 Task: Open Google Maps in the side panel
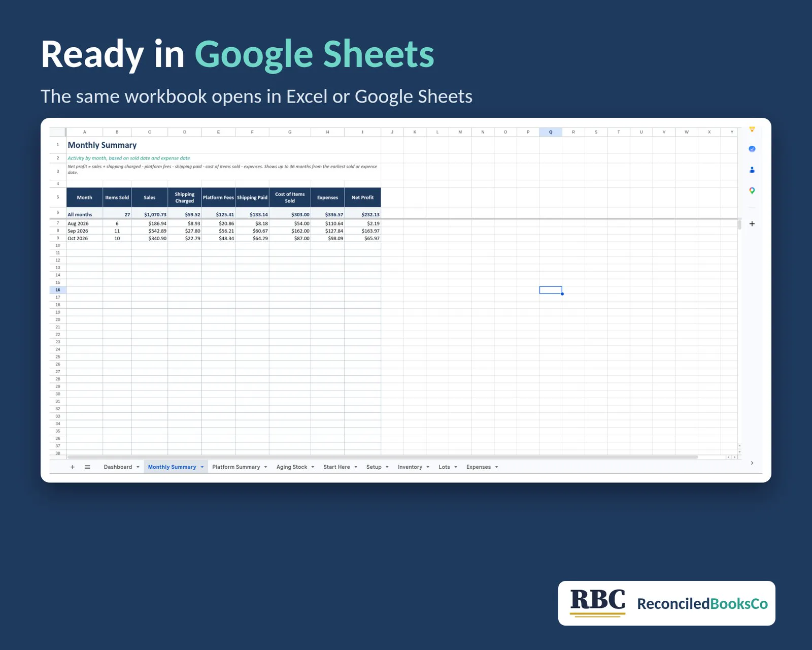coord(752,191)
